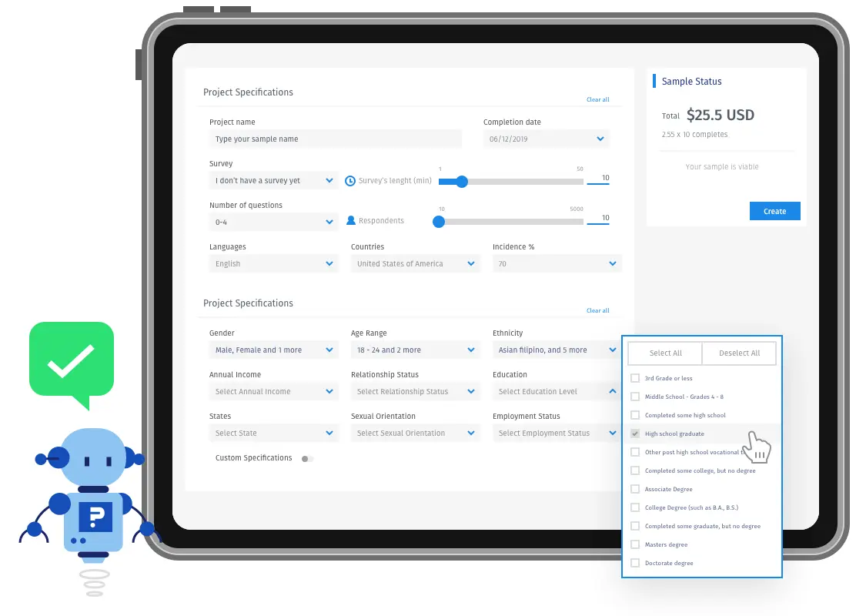
Task: Open the Gender dropdown
Action: point(273,350)
